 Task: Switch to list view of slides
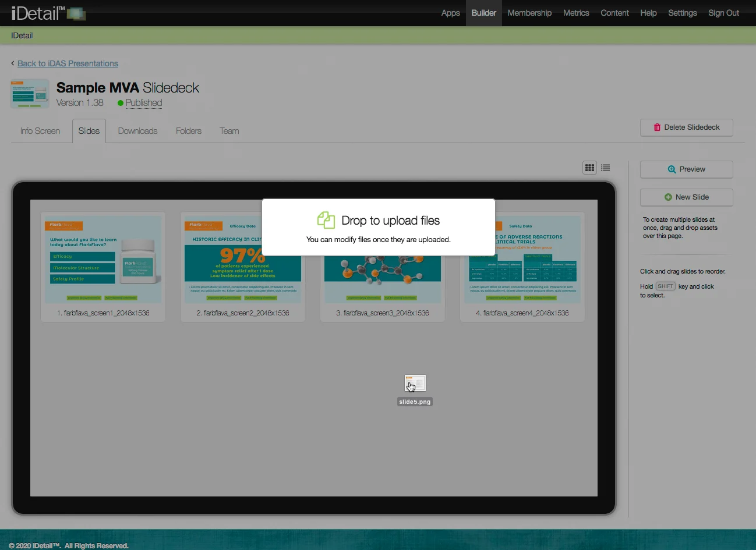click(606, 168)
